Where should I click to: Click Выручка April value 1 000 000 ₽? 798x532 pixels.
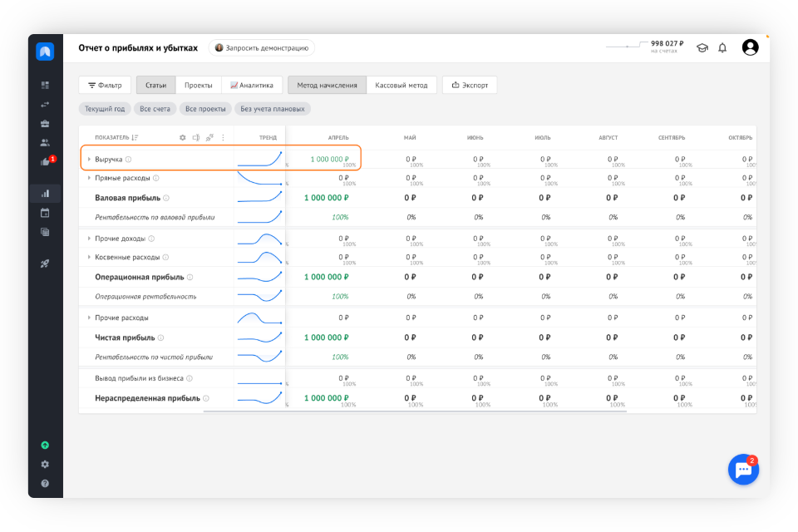[330, 160]
